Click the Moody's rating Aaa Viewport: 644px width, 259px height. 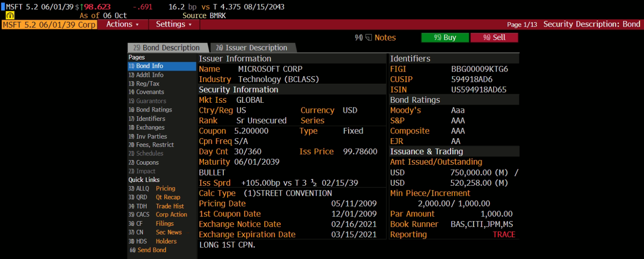458,110
